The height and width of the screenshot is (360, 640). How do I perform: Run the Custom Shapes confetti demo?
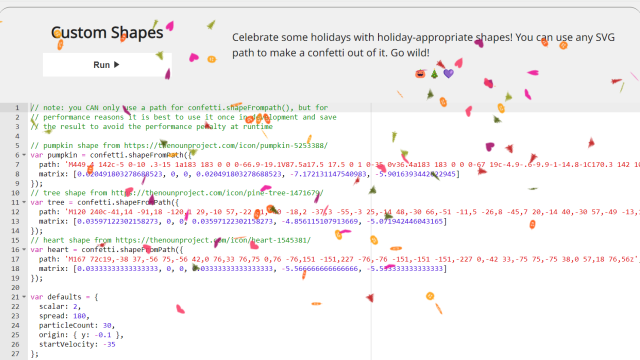(107, 64)
